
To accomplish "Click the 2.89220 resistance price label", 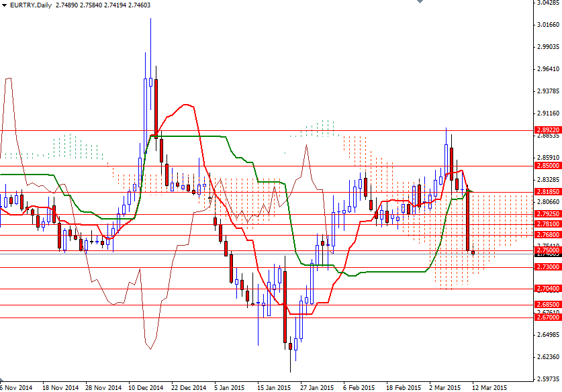I will 549,128.
